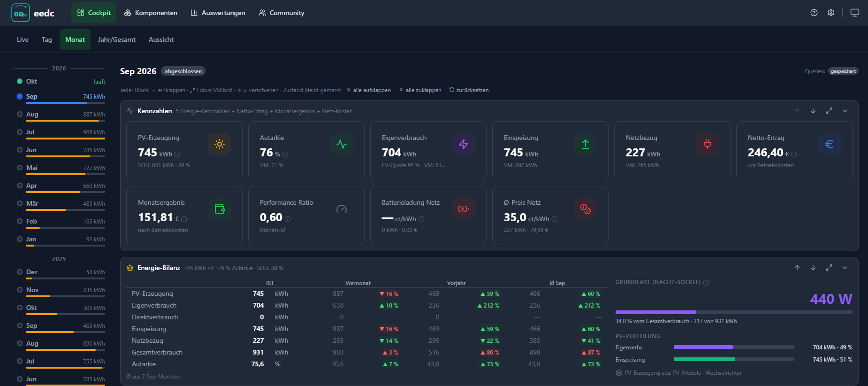Open info icon next to PV-Erzeugung value
The width and height of the screenshot is (868, 386).
177,154
